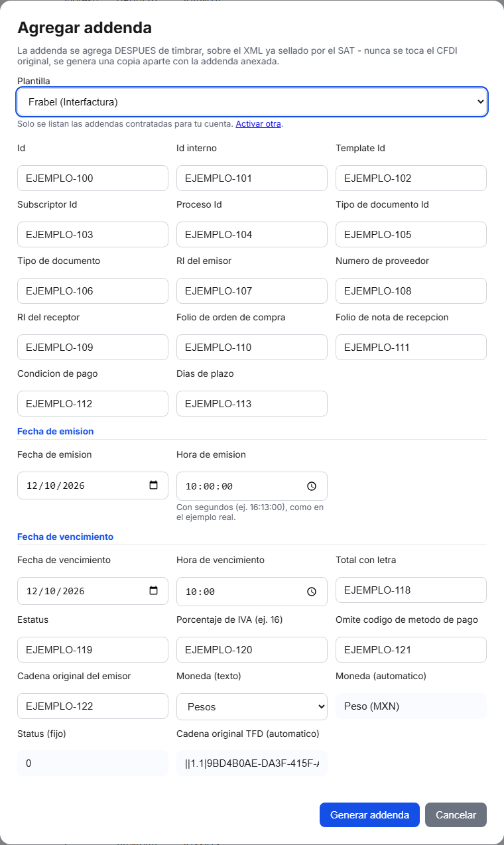Edit the Proceso Id field

pos(252,235)
